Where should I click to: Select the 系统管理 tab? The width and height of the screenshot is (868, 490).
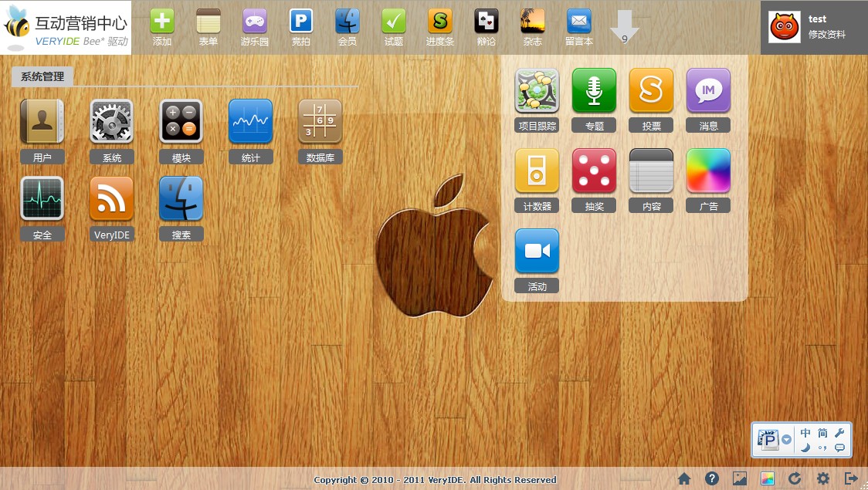42,76
